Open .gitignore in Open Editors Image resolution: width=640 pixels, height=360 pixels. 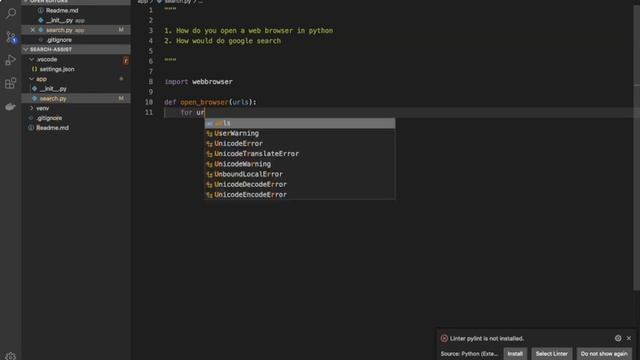tap(59, 40)
